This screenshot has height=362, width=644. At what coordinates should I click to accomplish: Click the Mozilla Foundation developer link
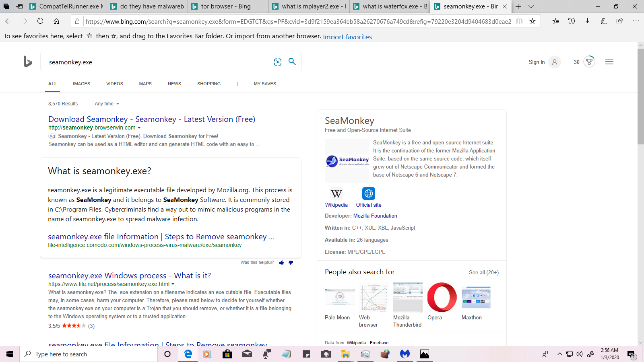click(375, 216)
